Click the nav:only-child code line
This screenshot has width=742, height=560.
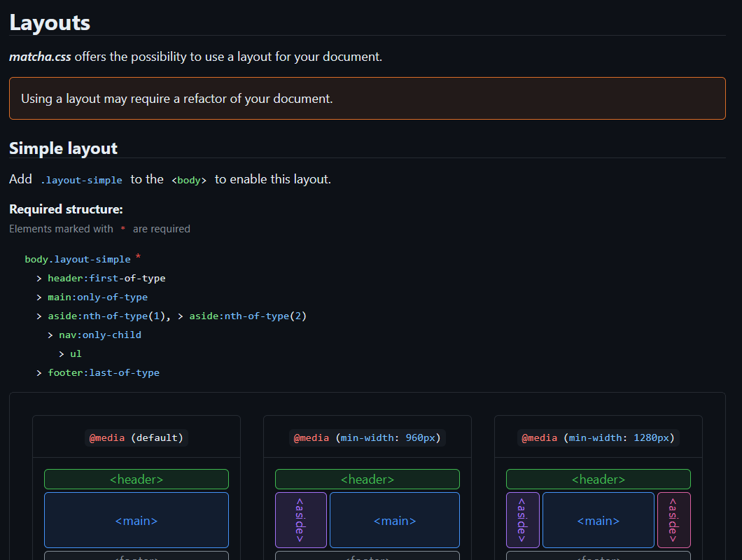pos(100,335)
